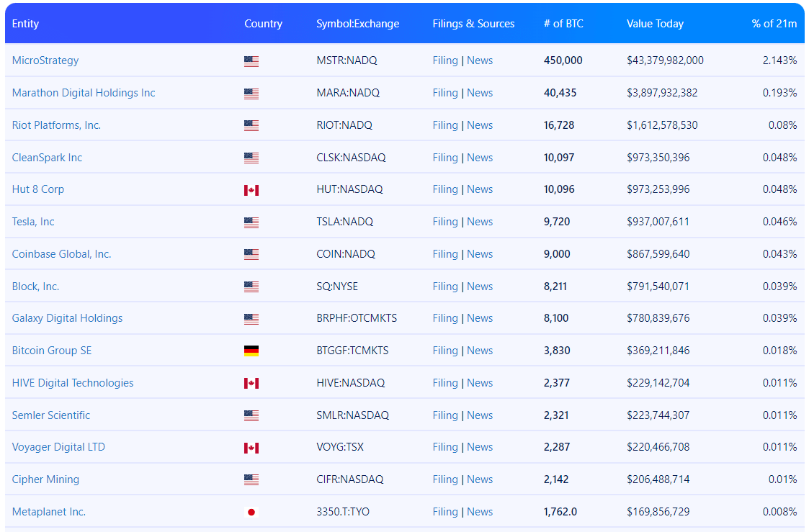
Task: Open the HIVE Digital Technologies link
Action: tap(73, 383)
